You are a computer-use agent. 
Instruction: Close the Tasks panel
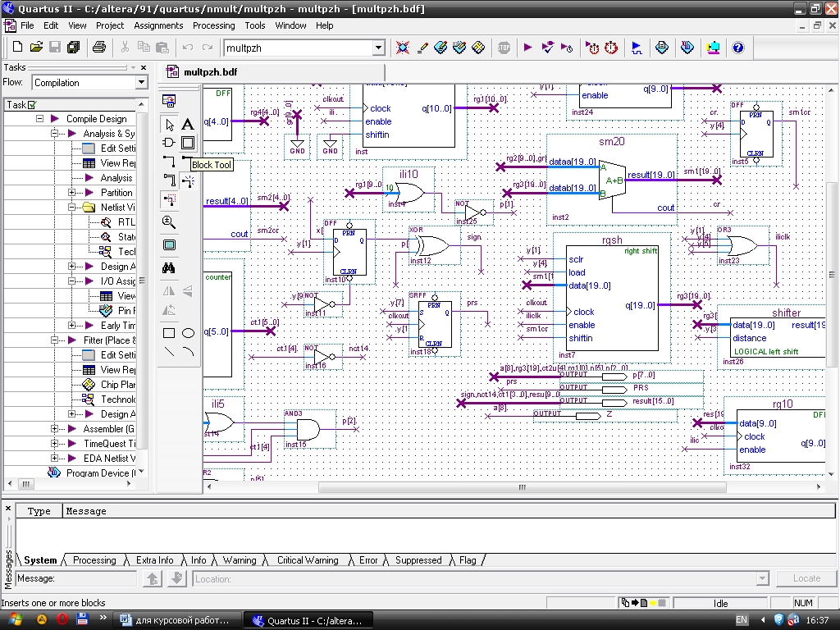144,67
